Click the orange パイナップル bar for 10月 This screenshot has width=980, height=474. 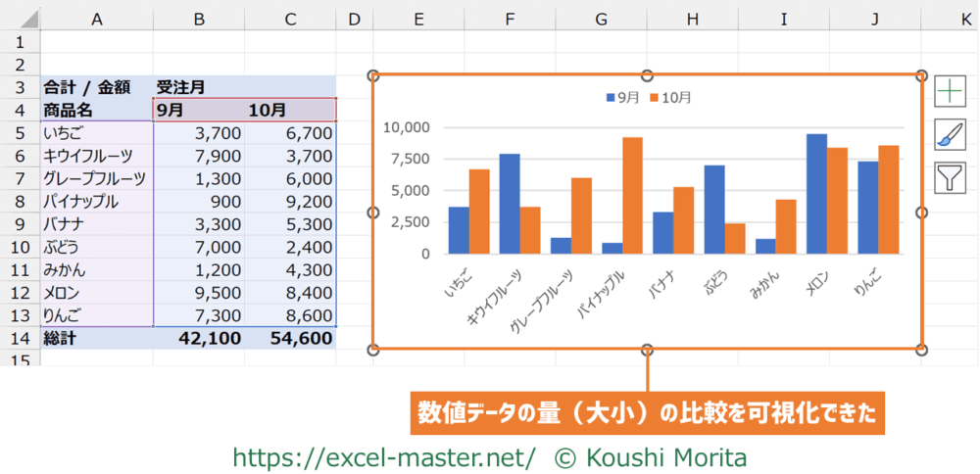tap(633, 195)
